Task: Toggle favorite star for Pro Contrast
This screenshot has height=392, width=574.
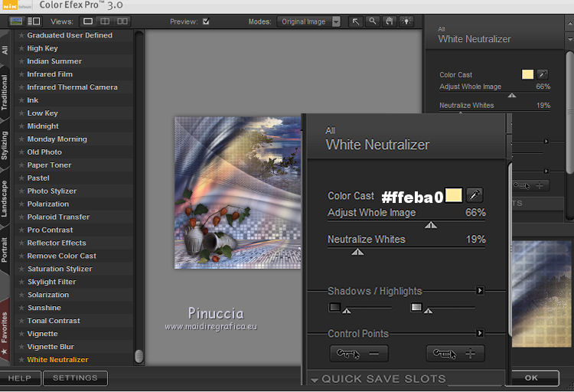Action: click(21, 230)
